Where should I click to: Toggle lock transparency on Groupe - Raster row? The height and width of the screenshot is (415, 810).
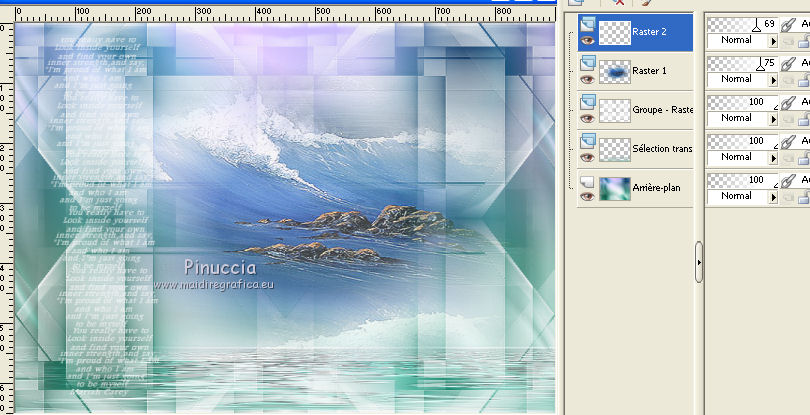tap(804, 119)
